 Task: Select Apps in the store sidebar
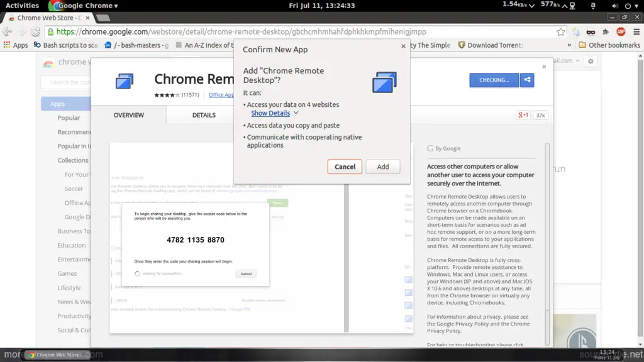pyautogui.click(x=65, y=104)
